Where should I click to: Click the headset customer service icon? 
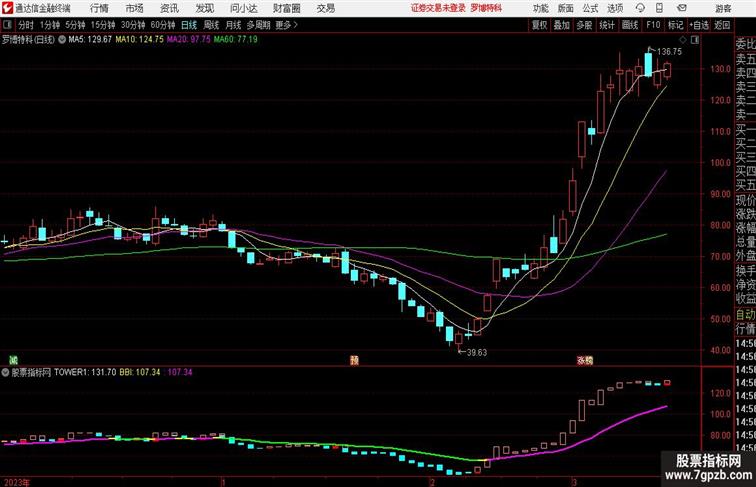(640, 8)
